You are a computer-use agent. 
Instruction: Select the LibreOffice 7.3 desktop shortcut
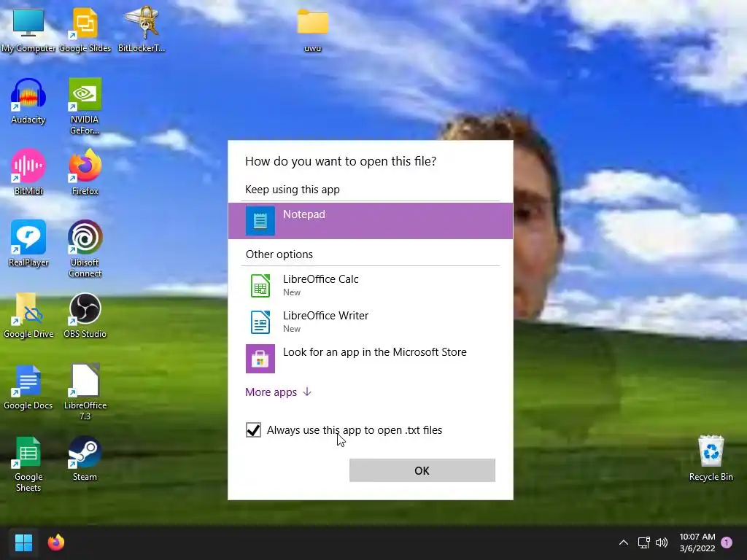pyautogui.click(x=85, y=392)
